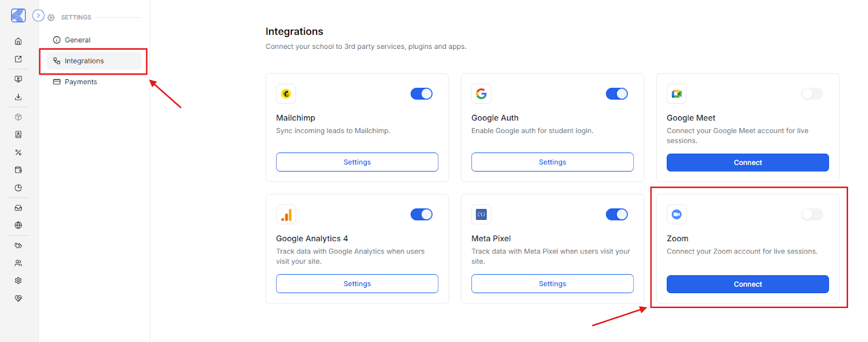Turn off the Google Auth toggle
The width and height of the screenshot is (868, 342).
tap(617, 94)
